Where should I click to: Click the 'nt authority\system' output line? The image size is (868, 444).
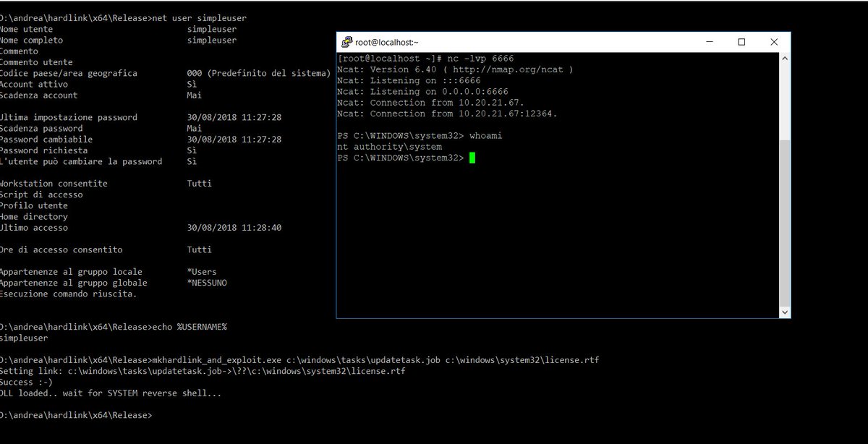pyautogui.click(x=389, y=147)
